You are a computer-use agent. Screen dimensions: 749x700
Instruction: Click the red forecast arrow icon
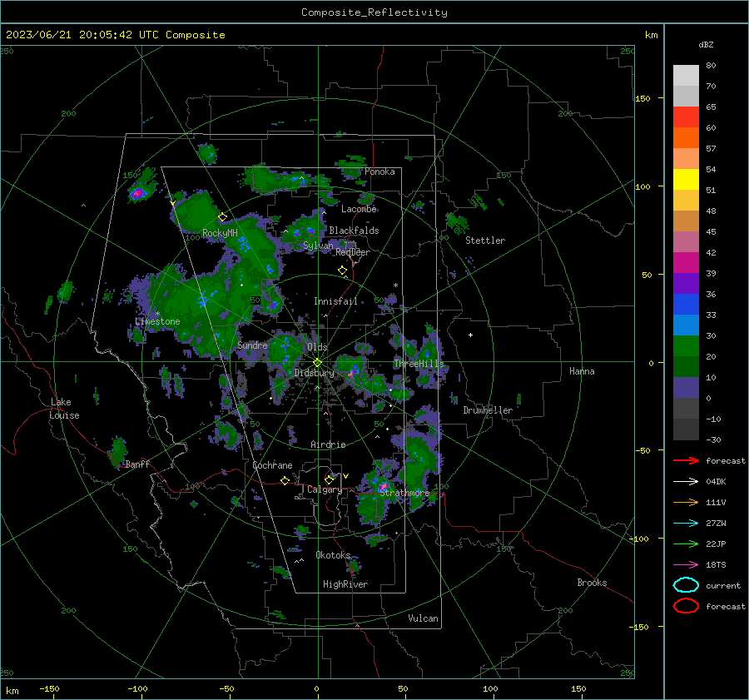click(x=686, y=460)
